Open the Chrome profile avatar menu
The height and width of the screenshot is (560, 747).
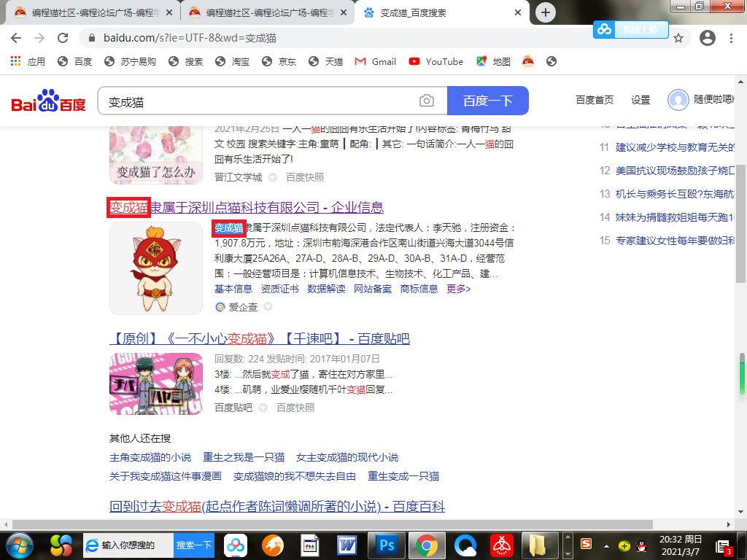pos(707,38)
